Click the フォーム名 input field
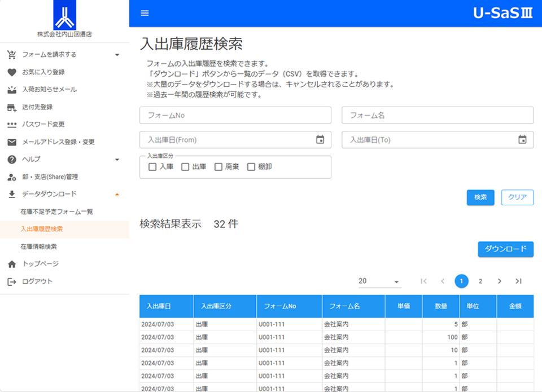Screen dimensions: 542x392 [x=438, y=116]
